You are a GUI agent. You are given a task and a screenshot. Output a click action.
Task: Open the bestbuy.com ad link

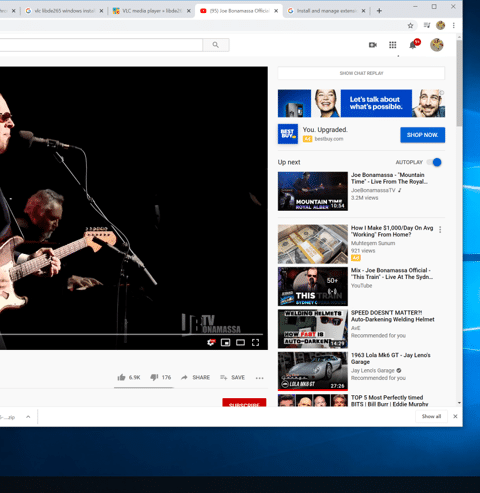(x=329, y=139)
